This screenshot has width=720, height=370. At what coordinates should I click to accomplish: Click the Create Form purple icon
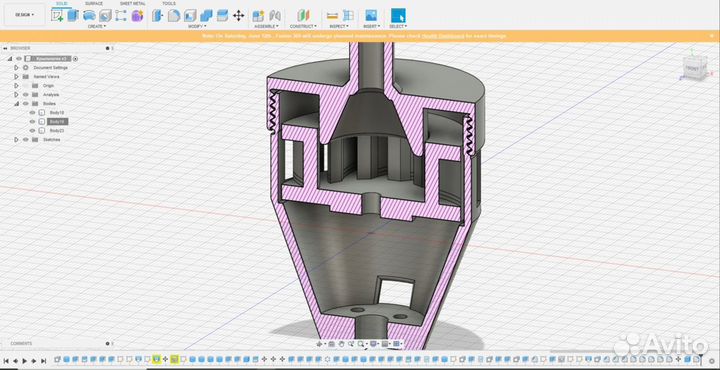click(x=137, y=16)
